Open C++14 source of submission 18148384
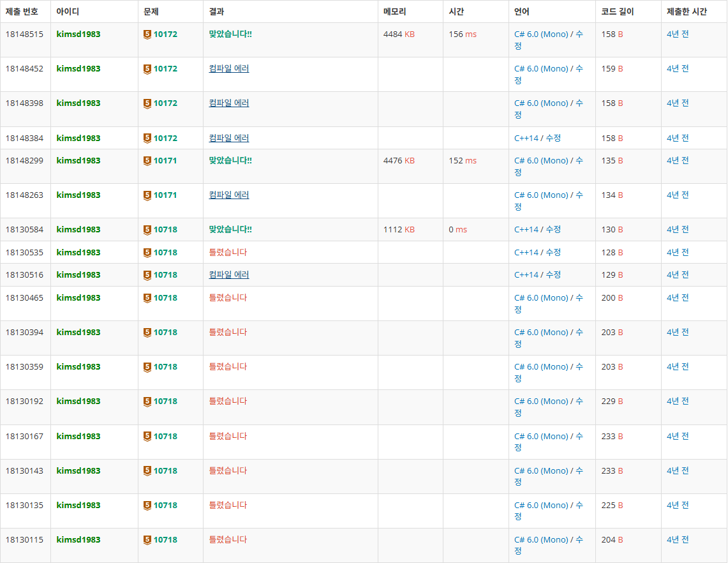This screenshot has height=563, width=728. click(x=526, y=138)
